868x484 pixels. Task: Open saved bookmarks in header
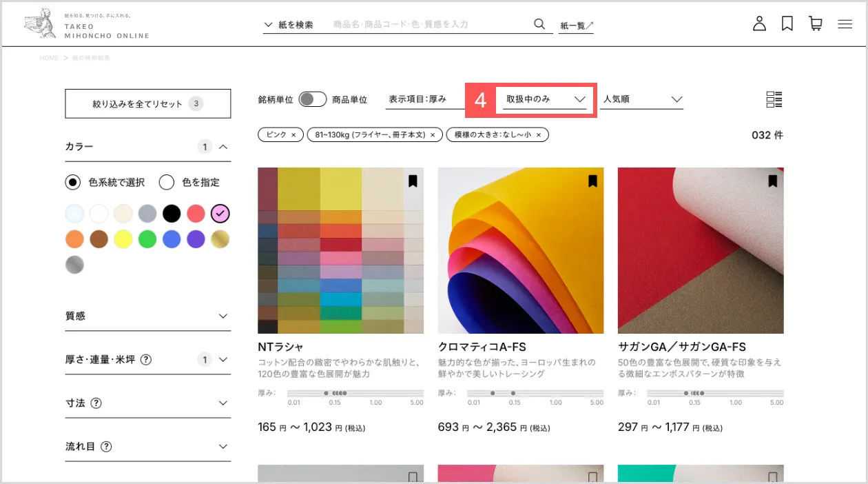[787, 24]
